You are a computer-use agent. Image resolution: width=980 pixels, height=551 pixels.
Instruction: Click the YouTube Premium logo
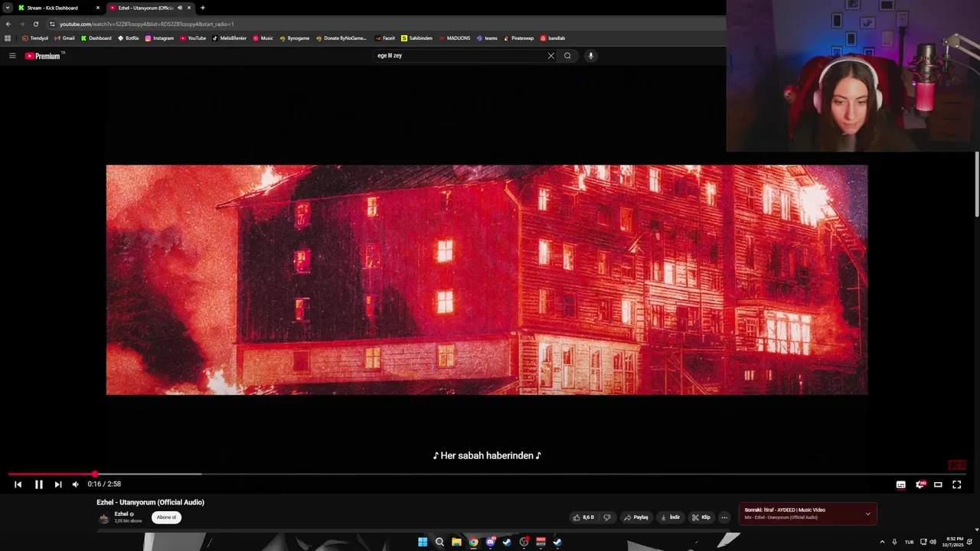43,56
